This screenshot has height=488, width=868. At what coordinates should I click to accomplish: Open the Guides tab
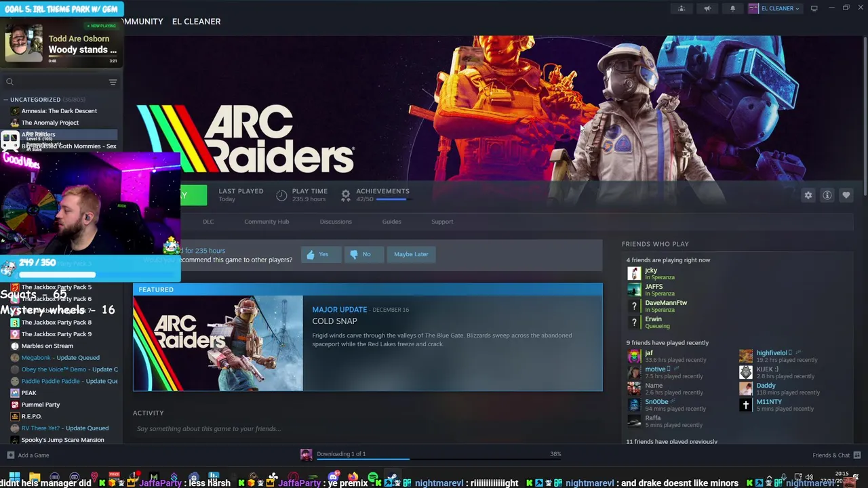(391, 222)
